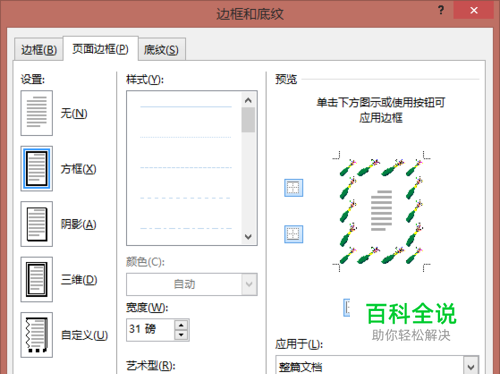Pick the 阴影(A) shadow border setting icon
500x374 pixels.
tap(37, 224)
